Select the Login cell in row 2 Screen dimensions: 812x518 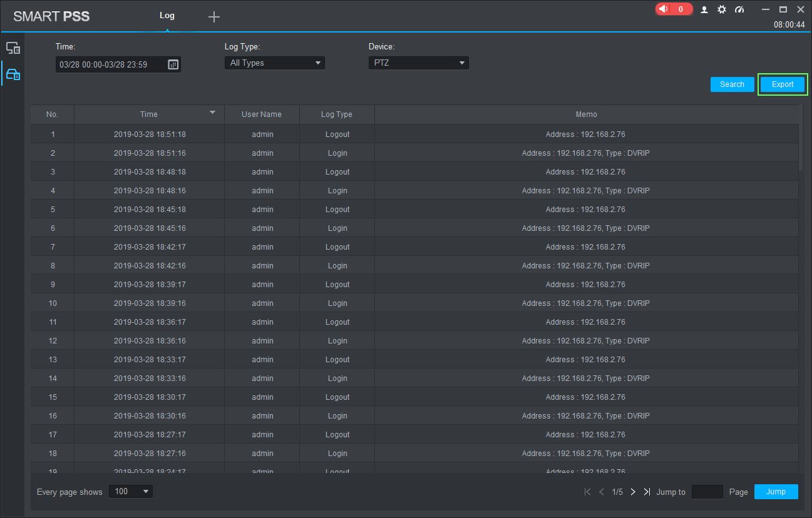(x=337, y=153)
